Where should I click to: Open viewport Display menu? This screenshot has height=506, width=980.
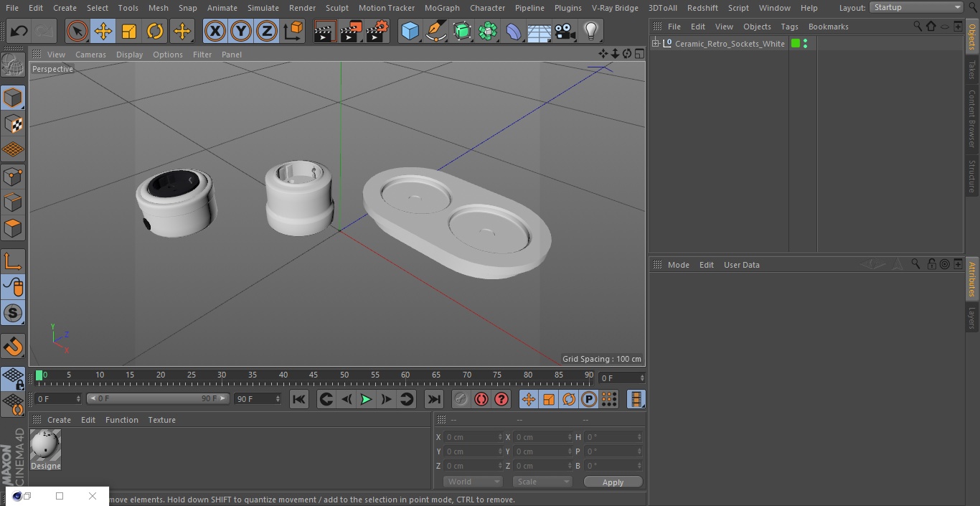129,55
